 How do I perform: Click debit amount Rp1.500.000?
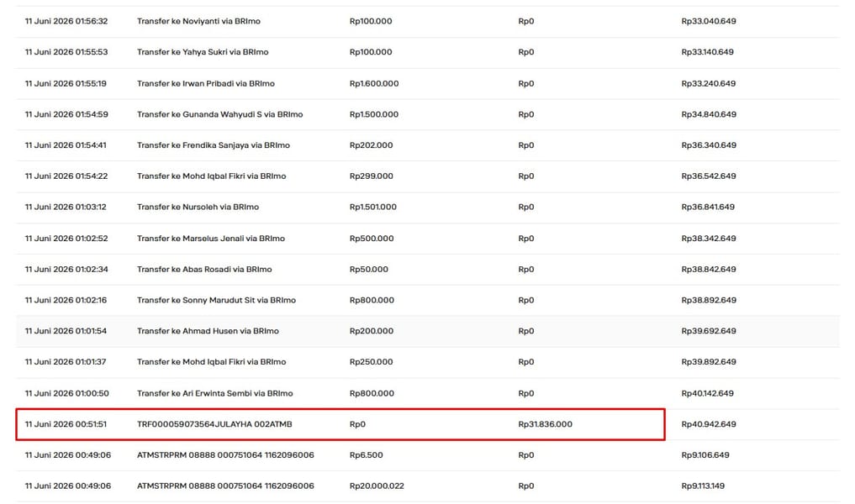[x=374, y=114]
